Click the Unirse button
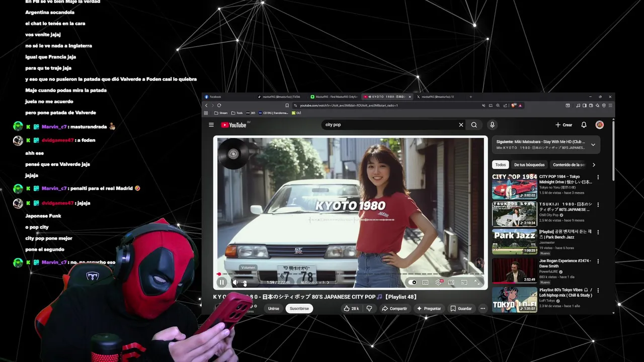The height and width of the screenshot is (362, 644). click(273, 308)
